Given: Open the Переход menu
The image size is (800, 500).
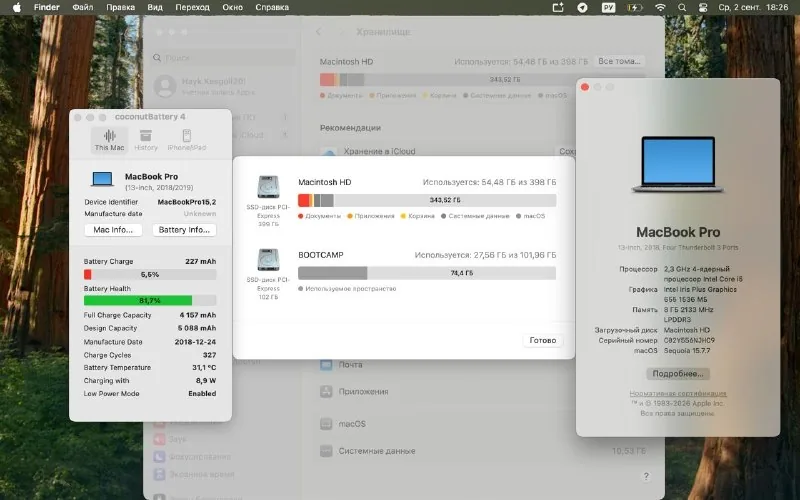Looking at the screenshot, I should click(x=192, y=7).
